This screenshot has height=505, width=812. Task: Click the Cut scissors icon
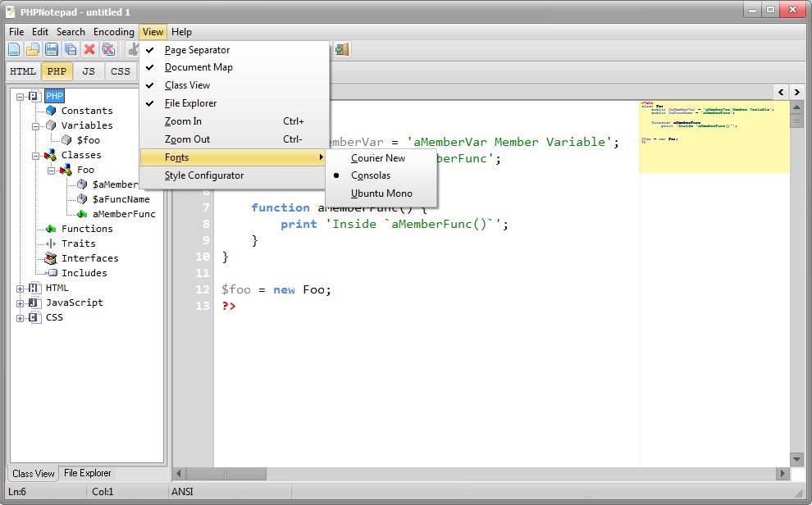pos(133,50)
